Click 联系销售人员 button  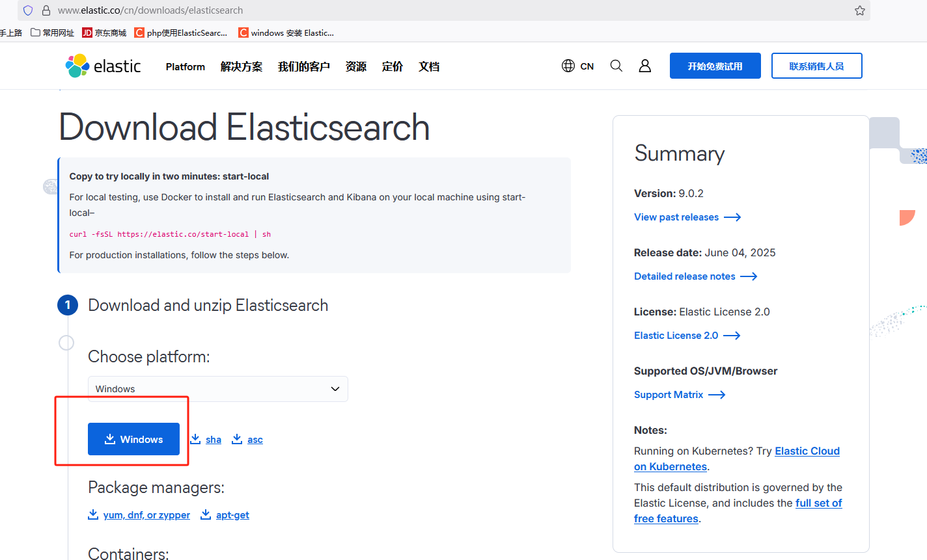point(817,66)
